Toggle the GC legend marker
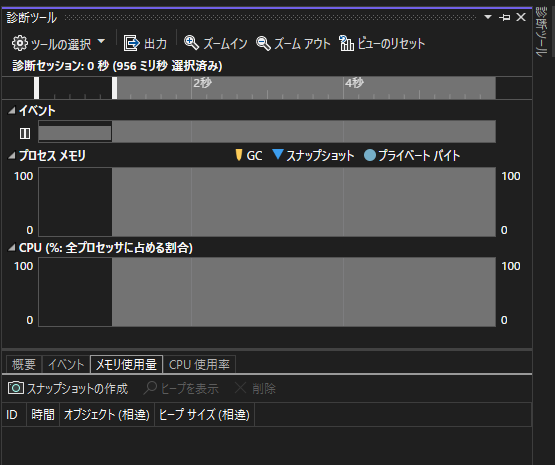Image resolution: width=555 pixels, height=465 pixels. point(239,155)
